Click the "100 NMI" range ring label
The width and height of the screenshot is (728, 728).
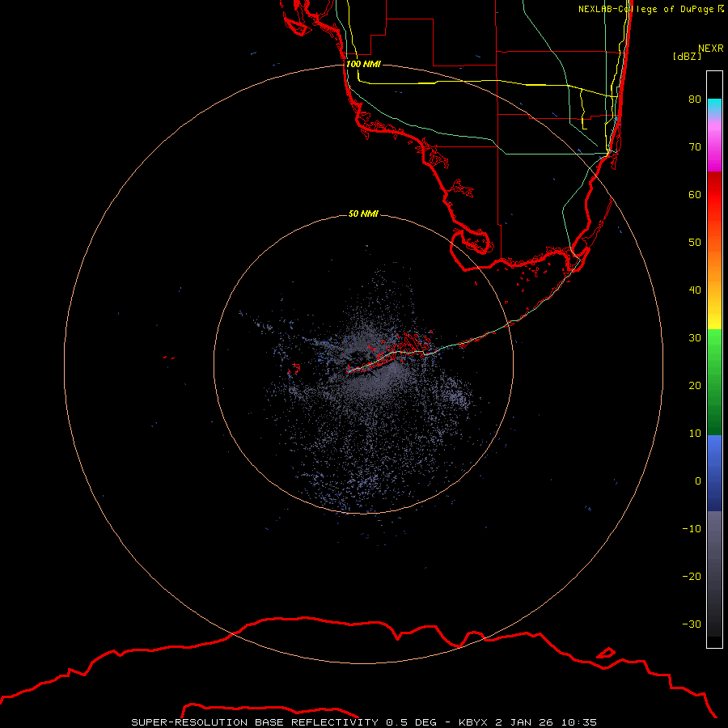363,64
